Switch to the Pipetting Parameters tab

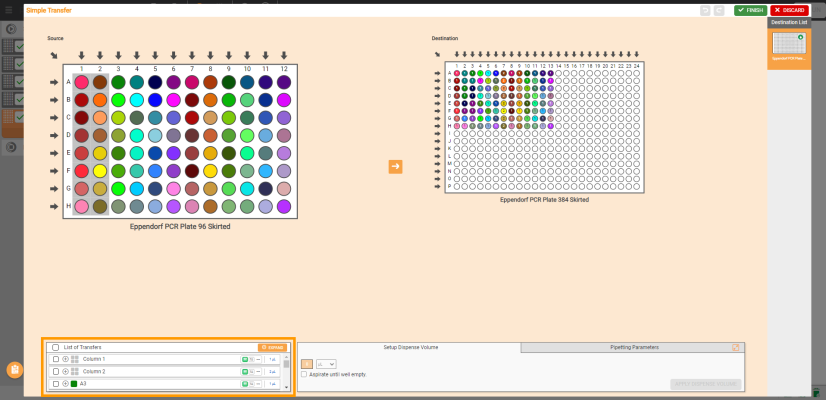tap(634, 347)
